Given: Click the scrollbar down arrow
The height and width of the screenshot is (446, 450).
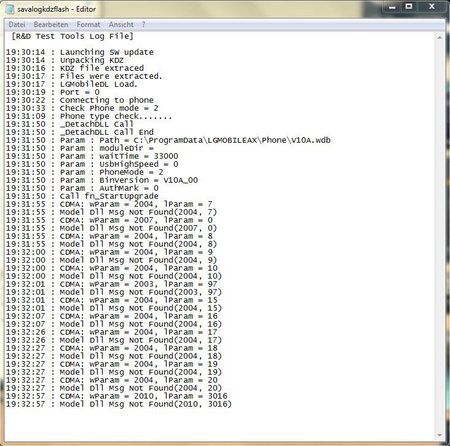Looking at the screenshot, I should (x=440, y=435).
